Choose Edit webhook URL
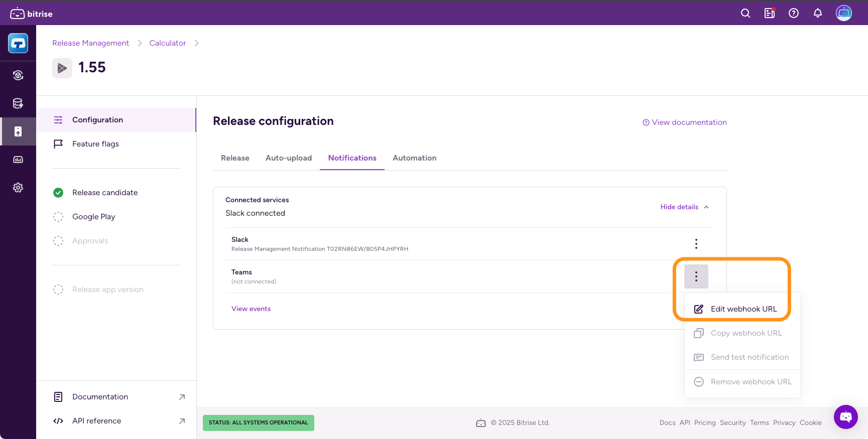This screenshot has width=868, height=439. [742, 309]
